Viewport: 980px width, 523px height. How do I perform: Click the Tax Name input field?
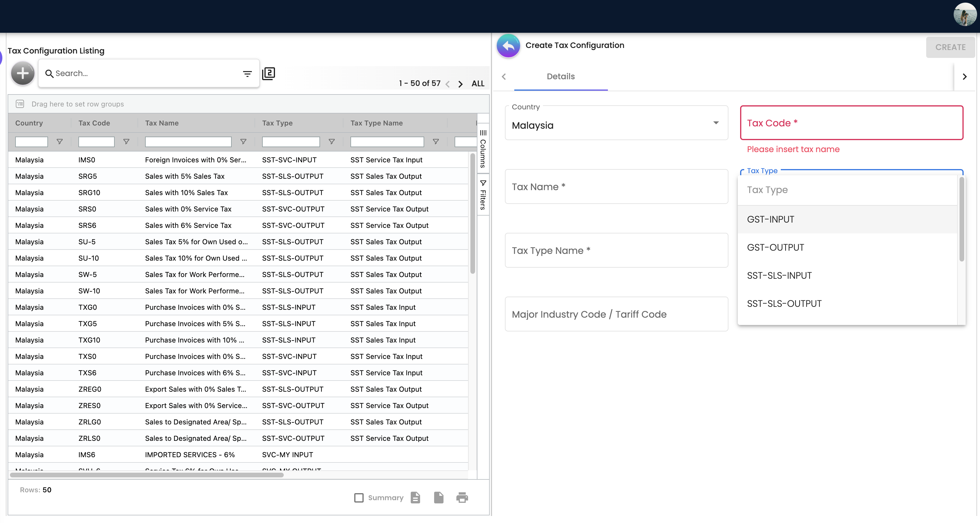616,186
